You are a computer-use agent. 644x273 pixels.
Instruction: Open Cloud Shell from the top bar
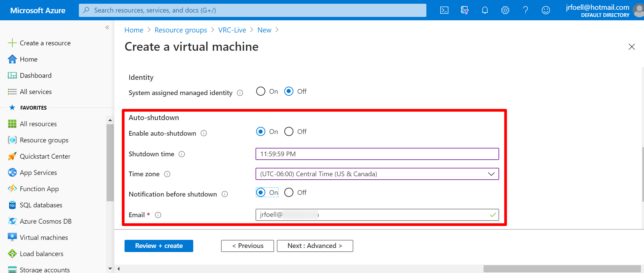pyautogui.click(x=444, y=10)
